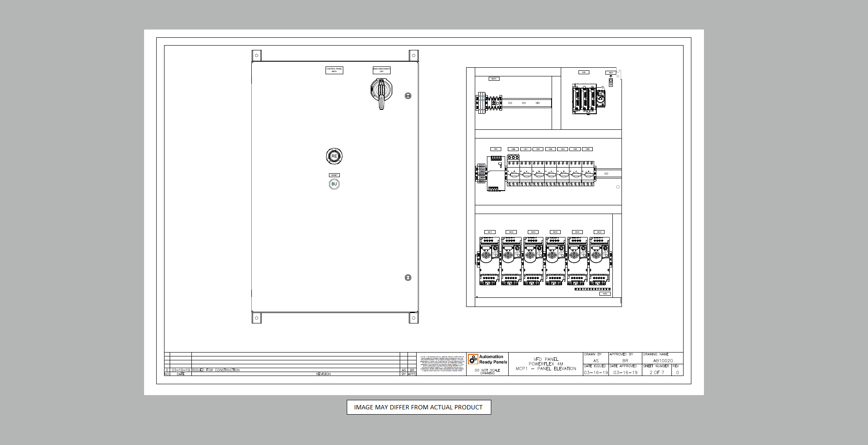This screenshot has width=868, height=445.
Task: Click the first PowerFlex drive on left
Action: [489, 261]
